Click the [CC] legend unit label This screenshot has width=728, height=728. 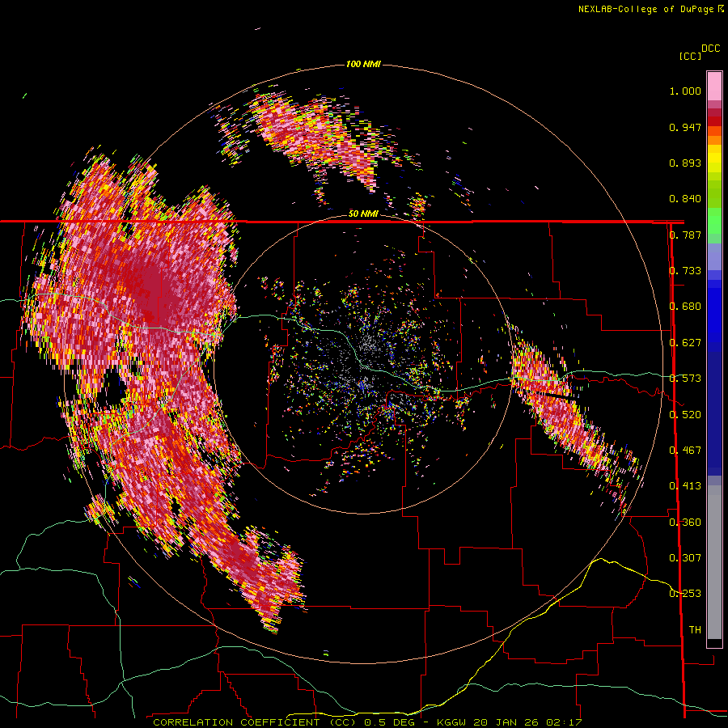coord(690,56)
